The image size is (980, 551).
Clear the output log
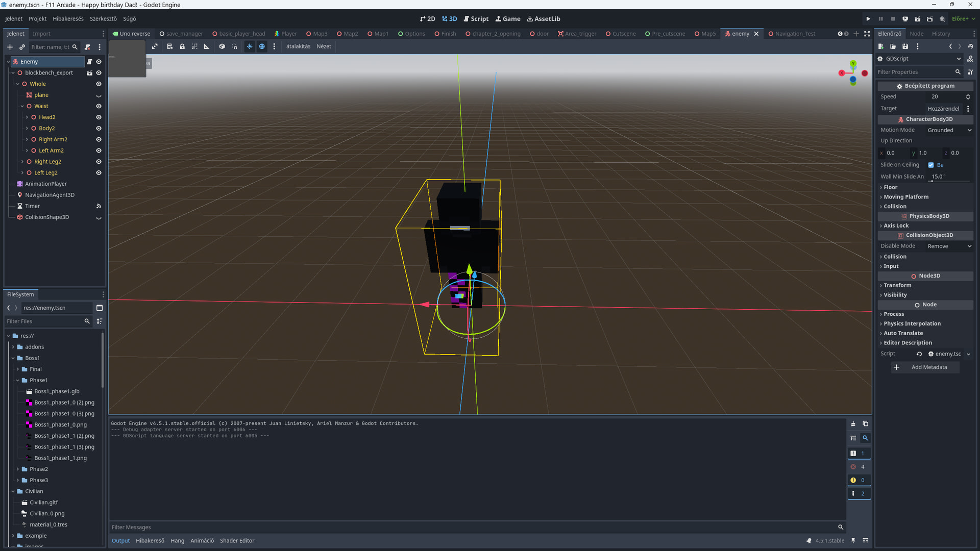[x=853, y=423]
